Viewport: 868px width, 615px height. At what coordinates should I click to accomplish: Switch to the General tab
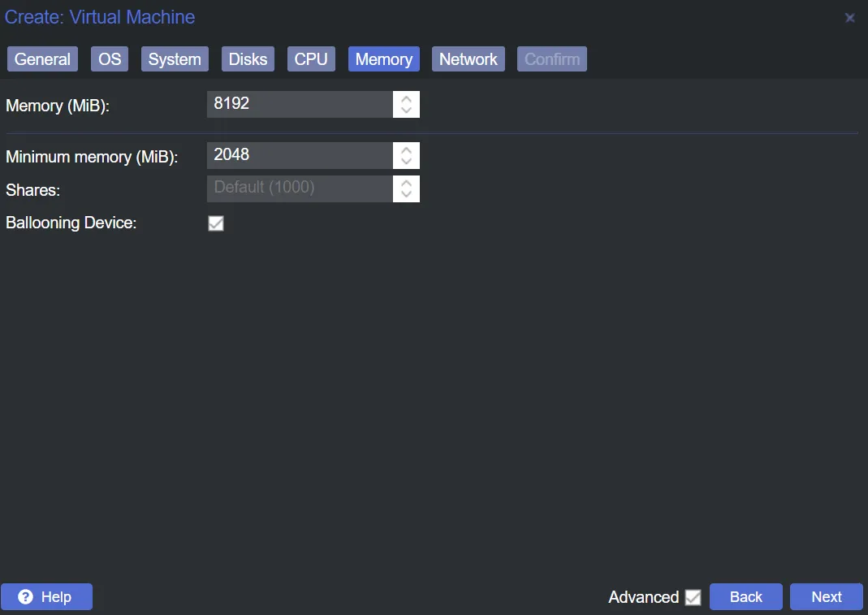click(x=42, y=59)
